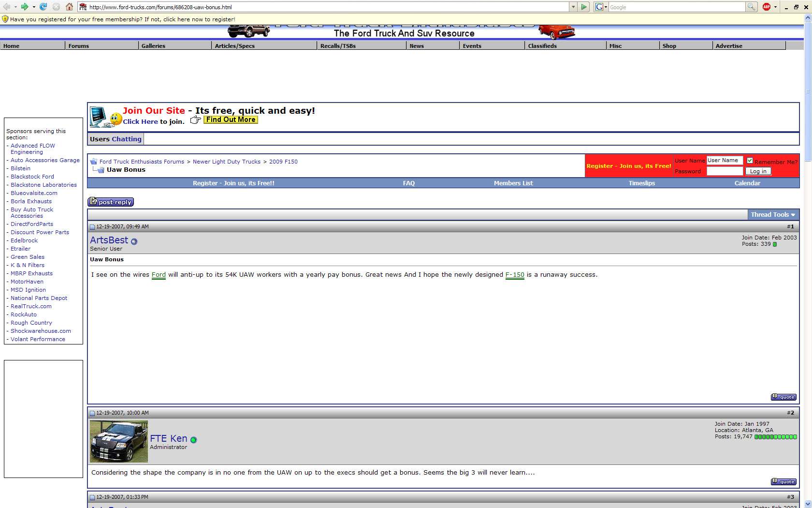Click ArtsBest green reputation square
Viewport: 812px width, 508px height.
[775, 244]
